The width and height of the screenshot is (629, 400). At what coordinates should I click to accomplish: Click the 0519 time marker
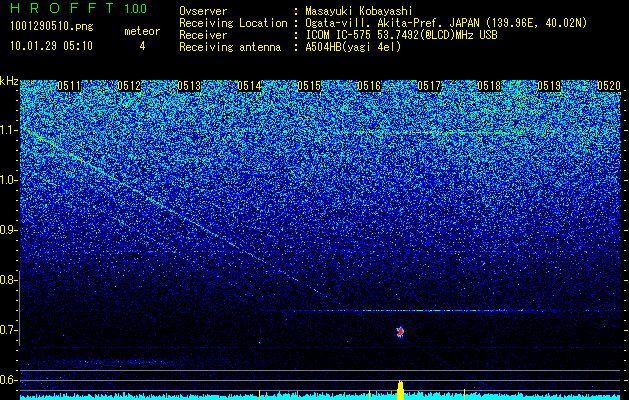[549, 86]
